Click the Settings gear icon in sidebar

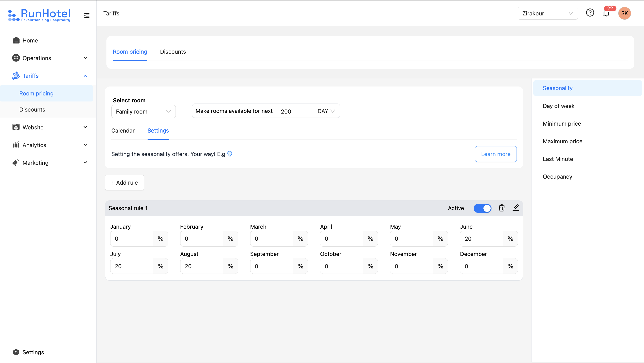[x=16, y=352]
